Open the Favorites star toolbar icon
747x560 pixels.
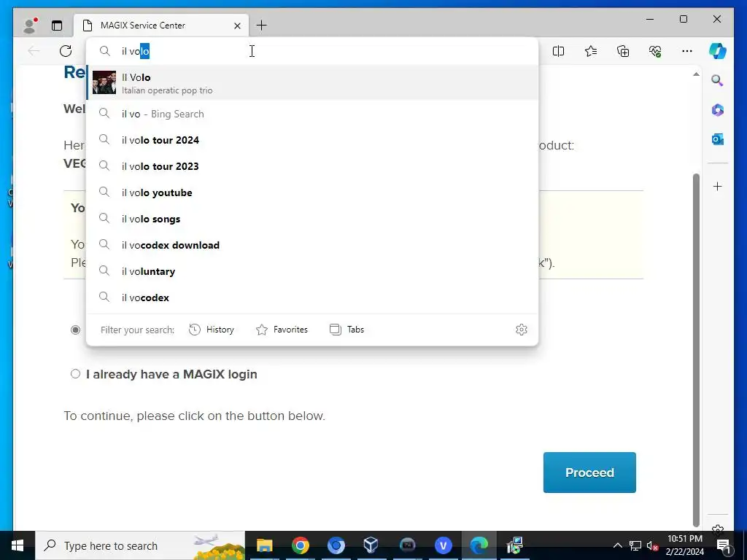click(x=591, y=51)
